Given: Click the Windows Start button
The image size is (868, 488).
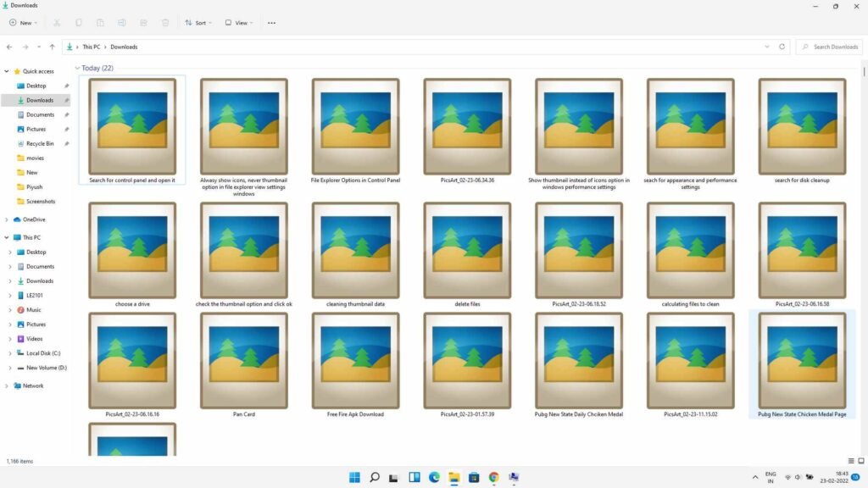Looking at the screenshot, I should (x=354, y=477).
